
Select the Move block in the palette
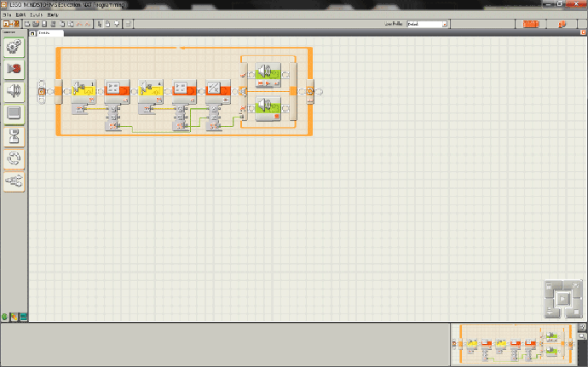[14, 48]
